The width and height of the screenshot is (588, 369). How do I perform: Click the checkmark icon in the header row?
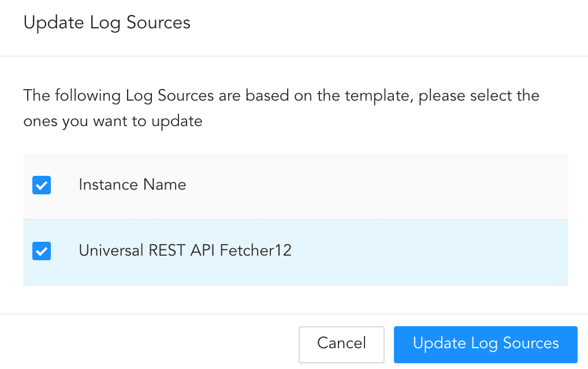42,185
